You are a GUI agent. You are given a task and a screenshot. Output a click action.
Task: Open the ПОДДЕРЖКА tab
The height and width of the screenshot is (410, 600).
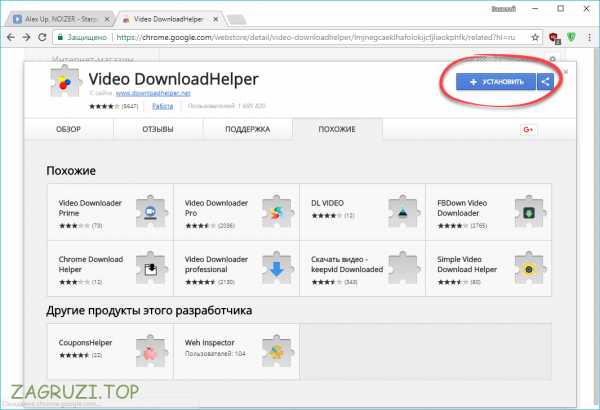[248, 129]
